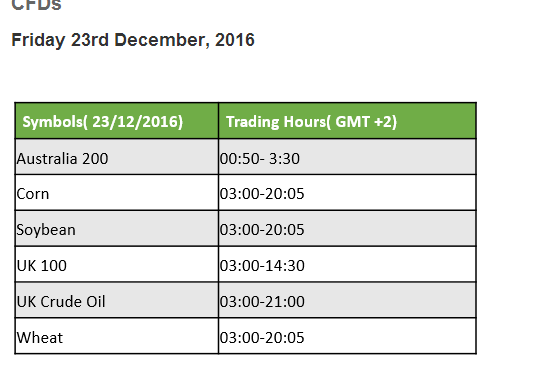The height and width of the screenshot is (375, 552).
Task: Select the Wheat symbol cell
Action: tap(117, 336)
